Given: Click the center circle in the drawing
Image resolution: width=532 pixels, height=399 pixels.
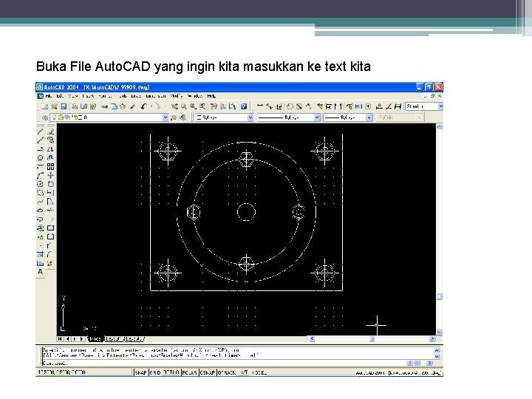Looking at the screenshot, I should coord(246,212).
